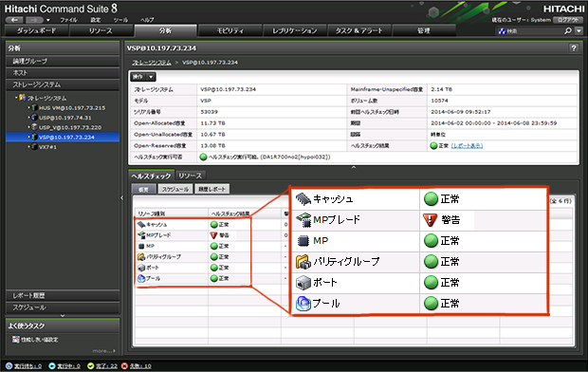This screenshot has width=588, height=372.
Task: Click the back navigation arrow button
Action: click(14, 20)
